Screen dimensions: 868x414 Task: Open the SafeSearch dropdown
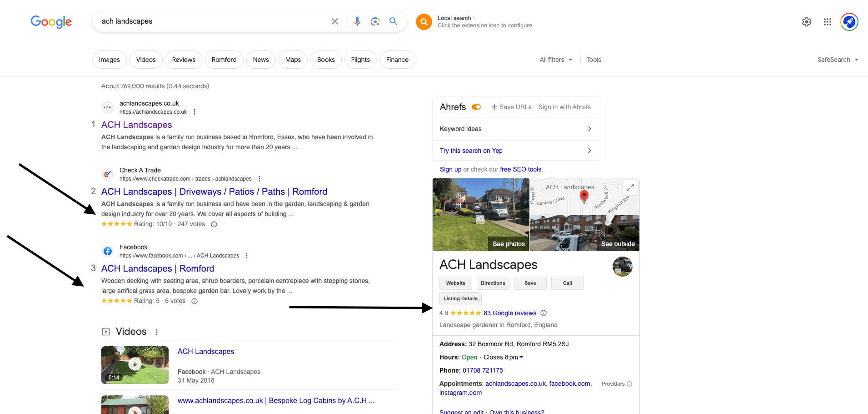[838, 60]
